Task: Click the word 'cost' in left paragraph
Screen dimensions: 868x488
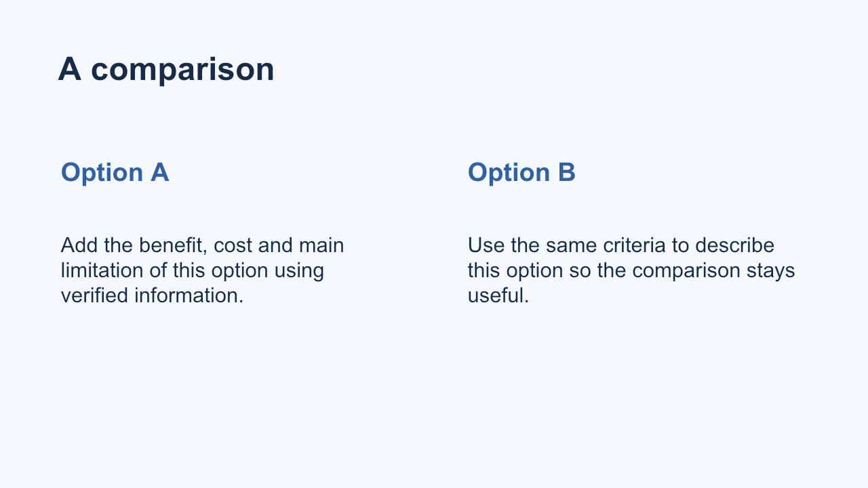Action: click(233, 245)
